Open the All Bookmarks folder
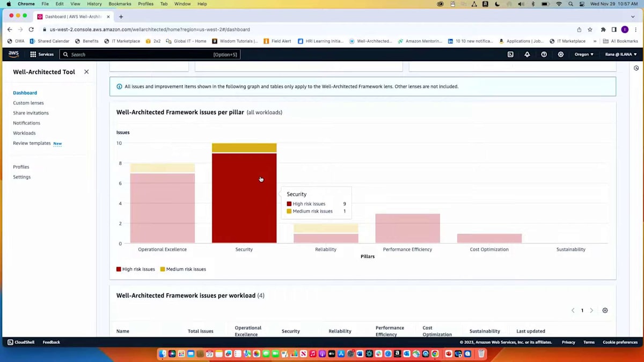Image resolution: width=644 pixels, height=362 pixels. (620, 41)
